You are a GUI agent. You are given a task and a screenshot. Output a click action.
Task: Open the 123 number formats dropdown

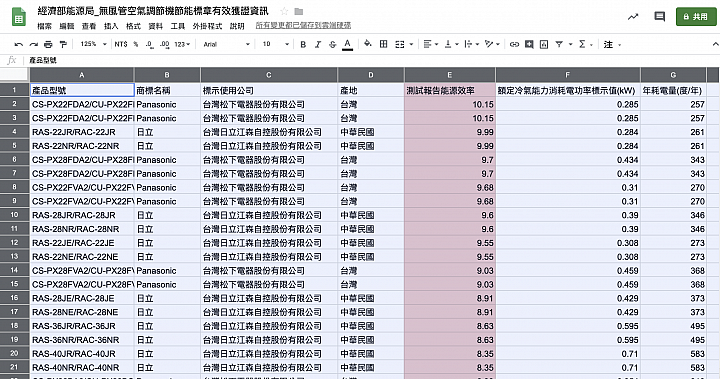tap(182, 45)
